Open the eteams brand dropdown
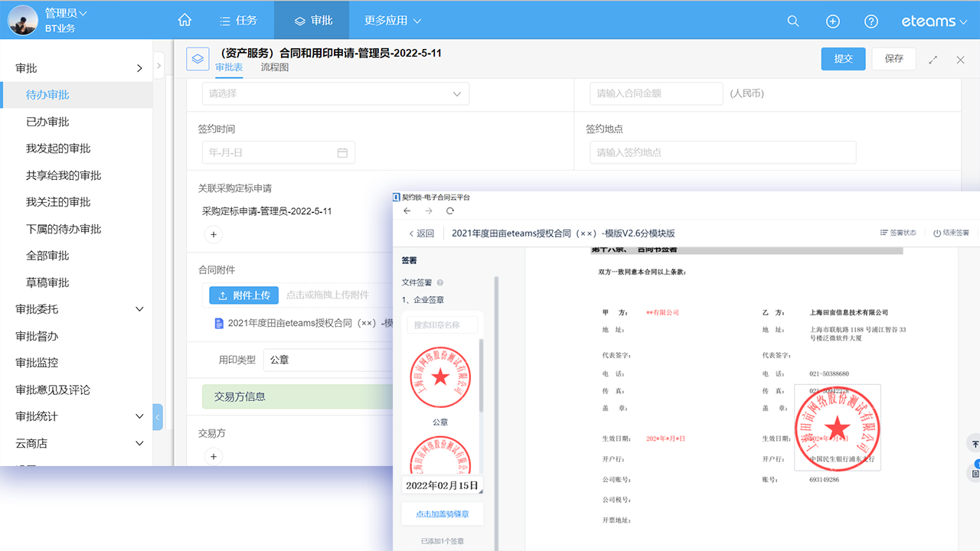Viewport: 980px width, 551px height. tap(934, 21)
